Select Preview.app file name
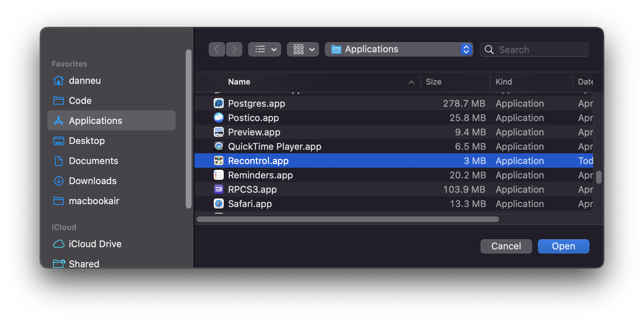This screenshot has height=321, width=644. click(254, 132)
